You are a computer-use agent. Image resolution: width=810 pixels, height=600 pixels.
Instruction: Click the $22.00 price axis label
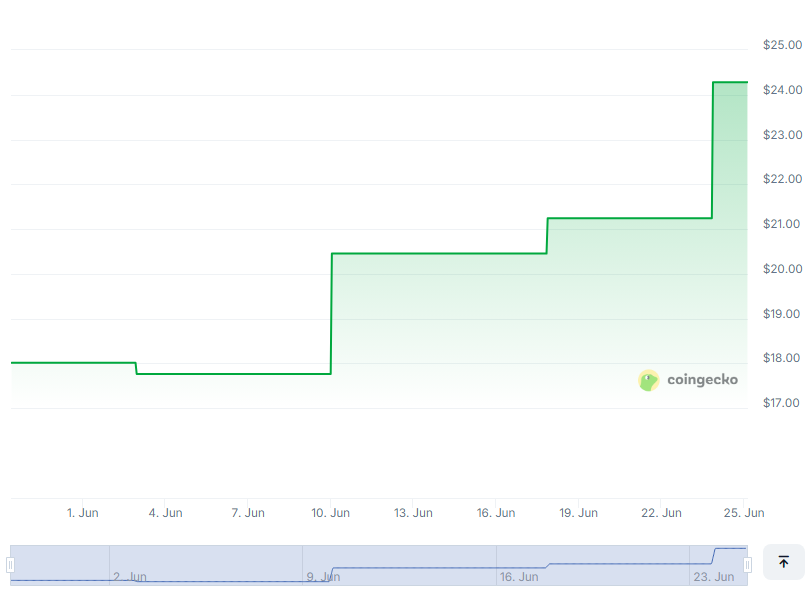pos(782,179)
